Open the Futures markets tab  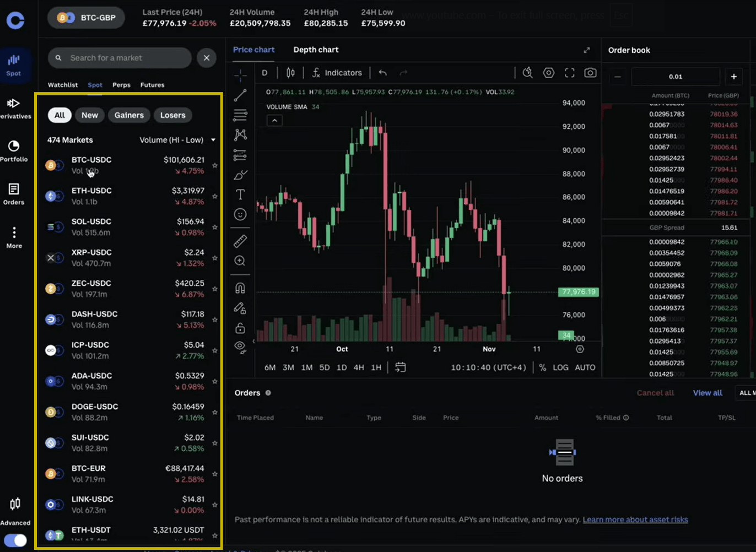coord(152,85)
